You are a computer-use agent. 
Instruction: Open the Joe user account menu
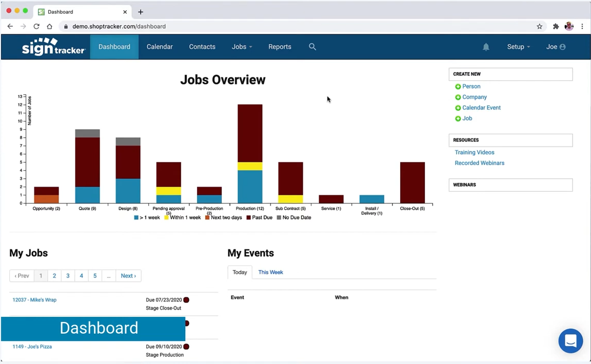pos(556,47)
